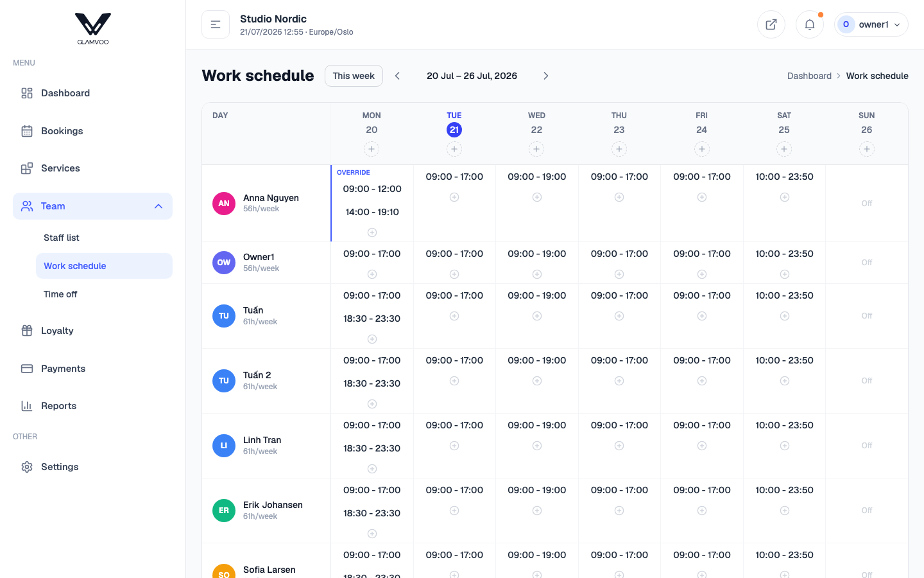Click the Sofia Larsen staff name
The image size is (924, 578).
tap(269, 570)
